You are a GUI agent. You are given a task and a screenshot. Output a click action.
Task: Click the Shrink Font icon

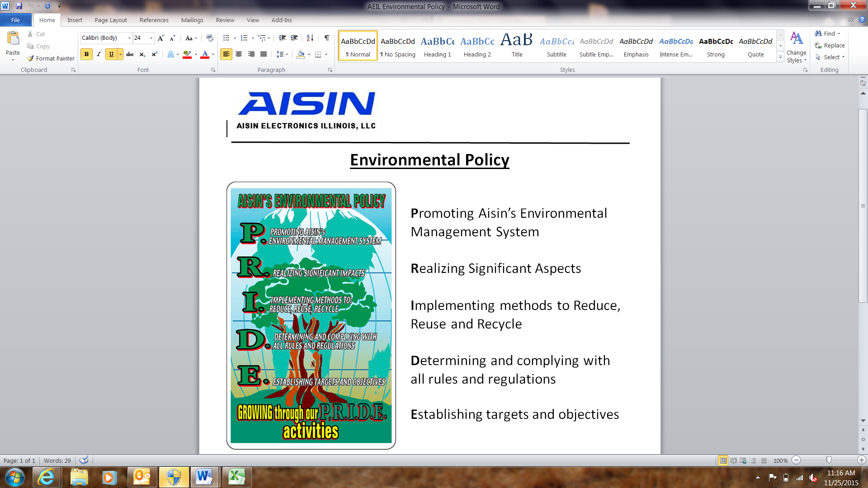click(172, 38)
